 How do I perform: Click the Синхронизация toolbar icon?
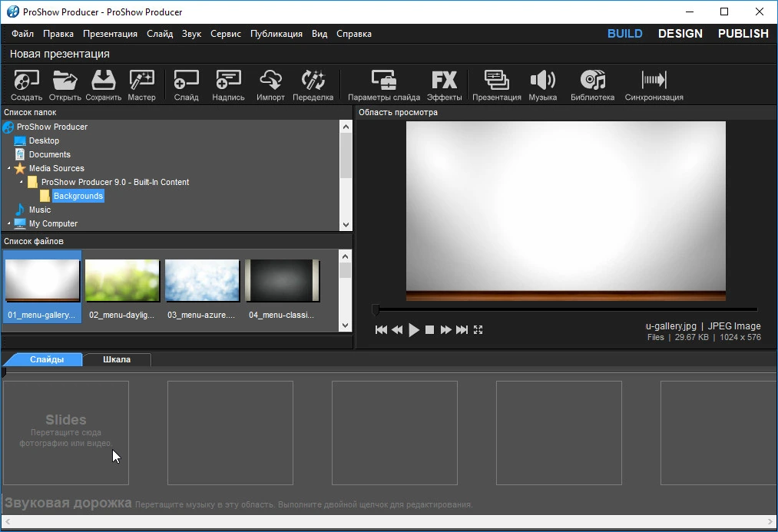click(x=654, y=85)
